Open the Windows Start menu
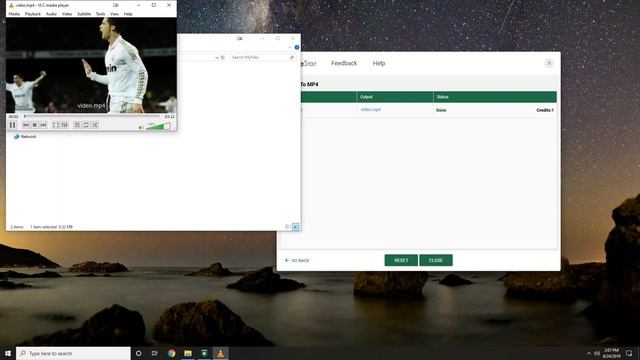The image size is (640, 360). [8, 353]
